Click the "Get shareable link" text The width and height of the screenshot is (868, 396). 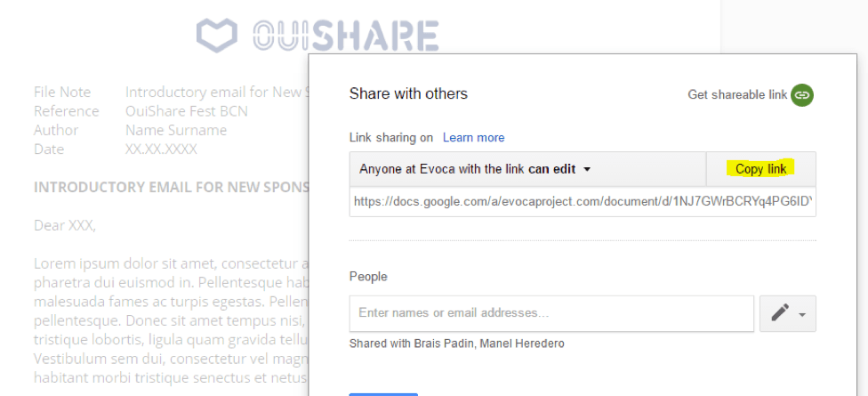[737, 94]
